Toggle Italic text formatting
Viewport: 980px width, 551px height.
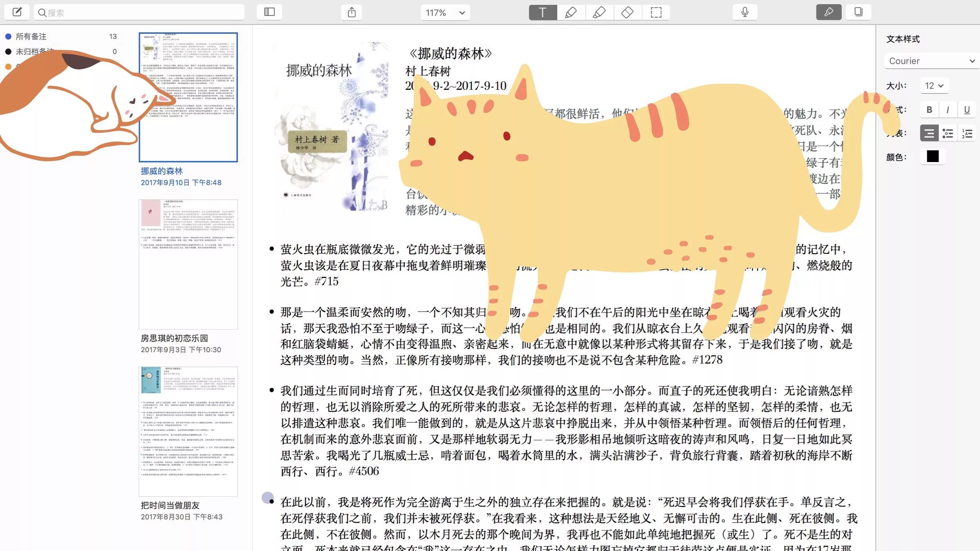948,109
